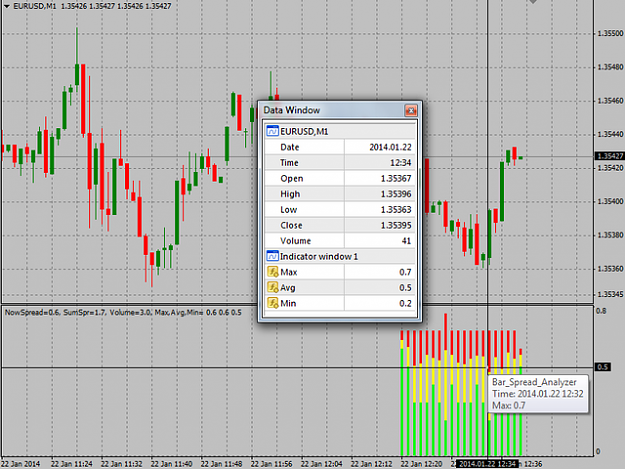
Task: Click the NowSpread indicator label text
Action: tap(123, 312)
